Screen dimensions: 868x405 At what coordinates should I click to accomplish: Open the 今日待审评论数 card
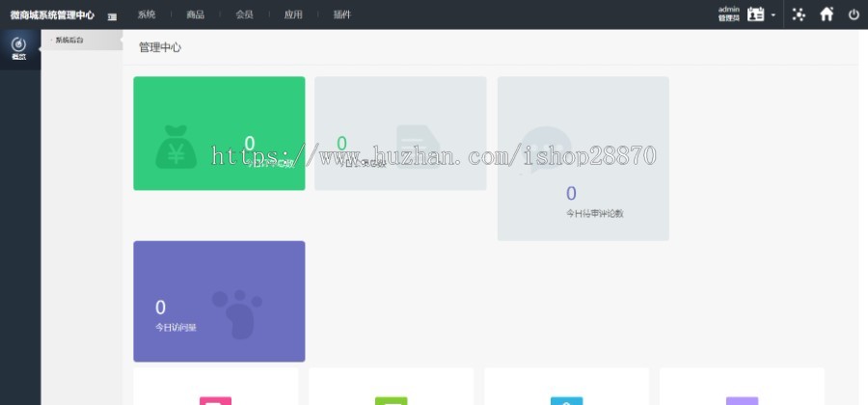click(x=583, y=159)
